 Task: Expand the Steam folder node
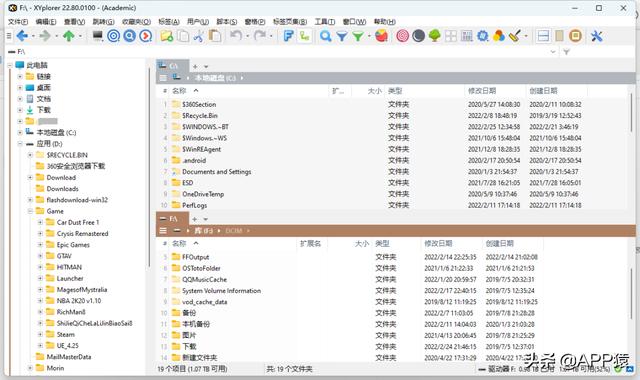point(40,334)
